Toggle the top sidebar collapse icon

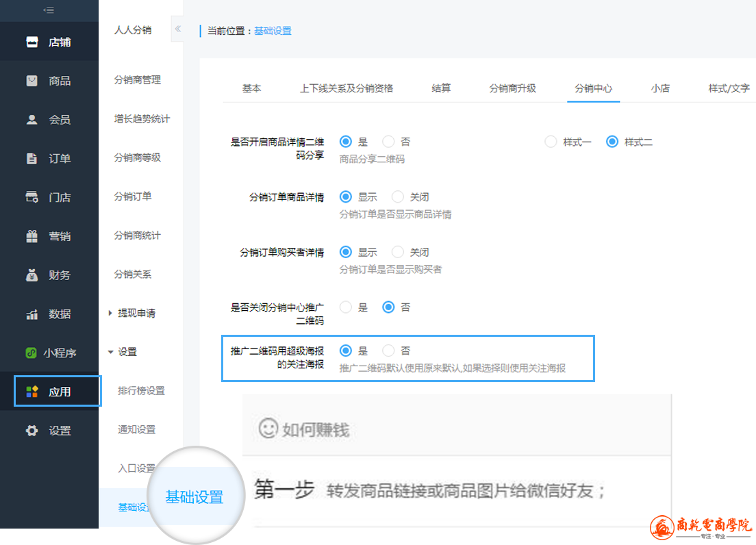coord(49,10)
